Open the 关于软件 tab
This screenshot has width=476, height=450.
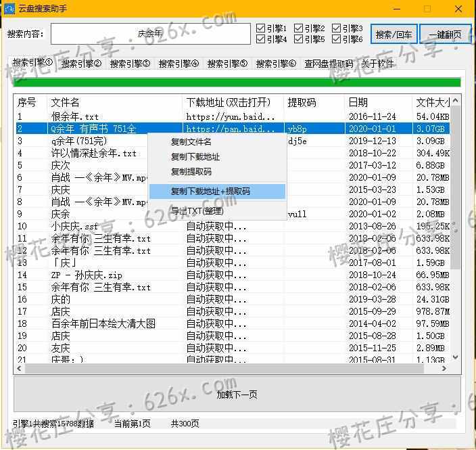pyautogui.click(x=377, y=64)
